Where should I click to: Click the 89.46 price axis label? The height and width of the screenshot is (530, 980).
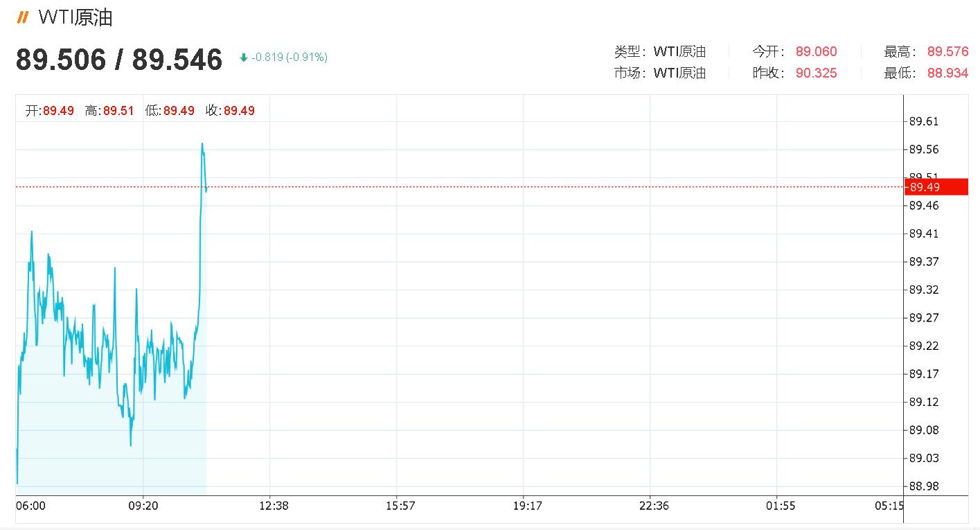[924, 205]
